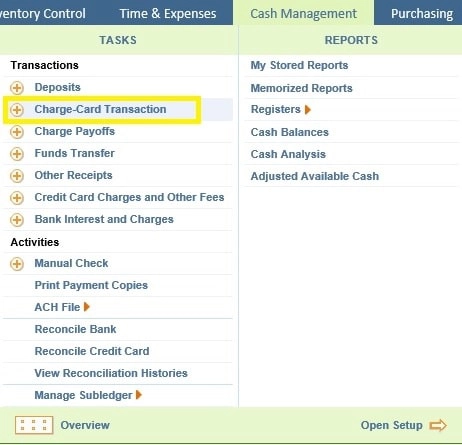462x445 pixels.
Task: Click plus icon for Credit Card Charges and Other Fees
Action: click(17, 198)
